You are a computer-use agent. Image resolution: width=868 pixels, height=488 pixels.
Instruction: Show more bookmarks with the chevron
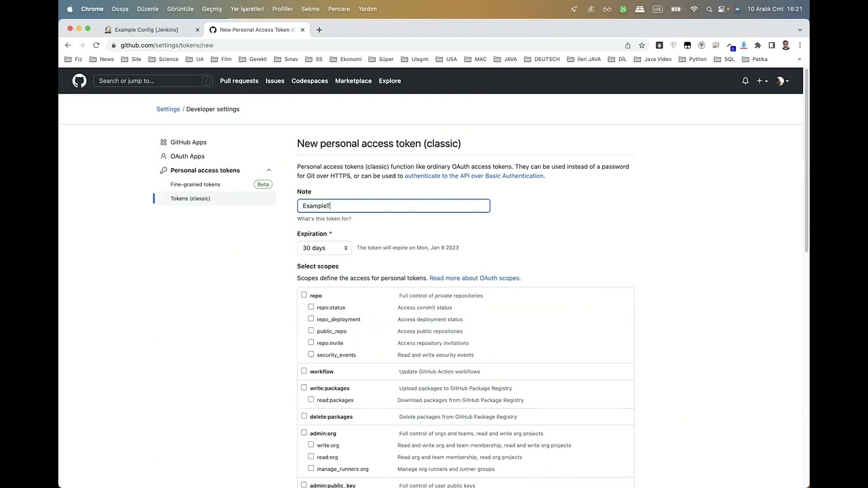(x=800, y=59)
